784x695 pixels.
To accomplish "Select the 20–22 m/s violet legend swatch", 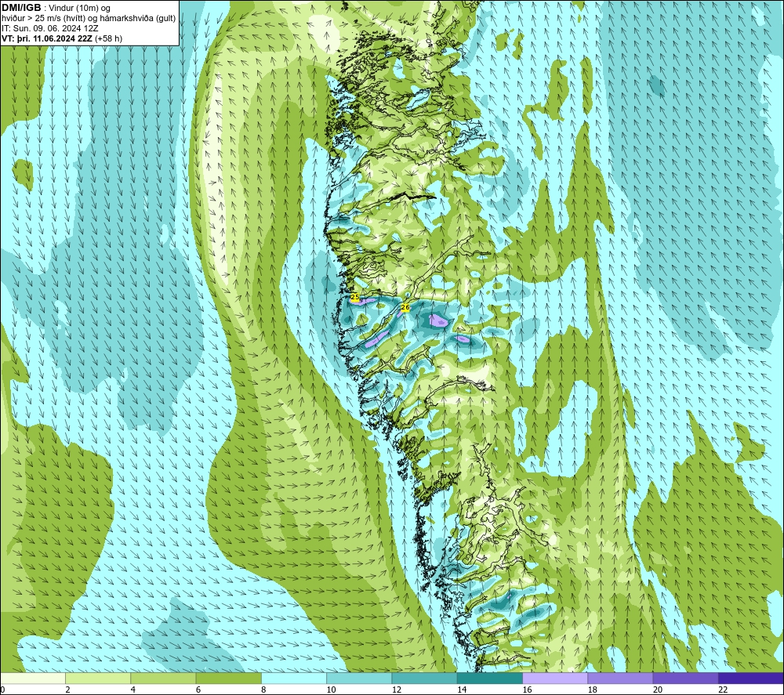I will click(x=685, y=678).
